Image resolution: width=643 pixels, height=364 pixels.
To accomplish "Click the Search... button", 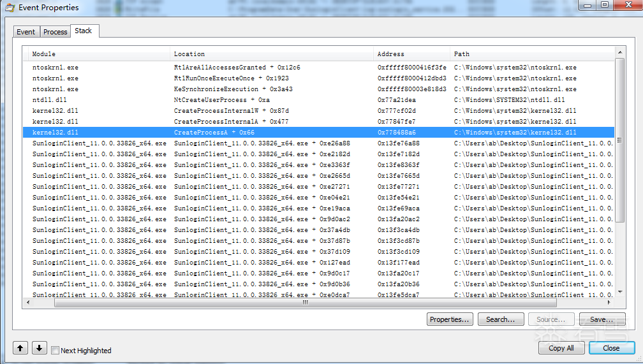I will pos(501,319).
